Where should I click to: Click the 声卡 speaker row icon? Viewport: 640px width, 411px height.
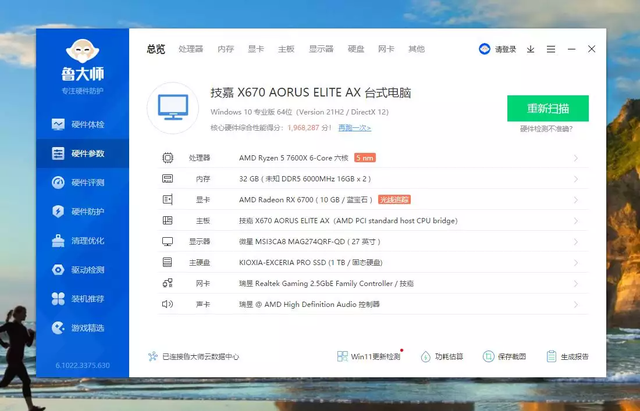[x=167, y=304]
